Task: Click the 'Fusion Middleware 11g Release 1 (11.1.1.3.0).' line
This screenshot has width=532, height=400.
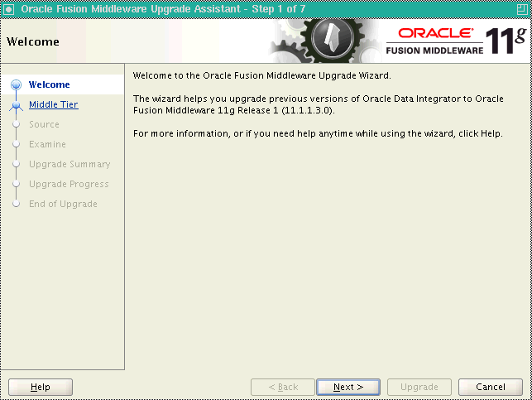Action: [234, 110]
